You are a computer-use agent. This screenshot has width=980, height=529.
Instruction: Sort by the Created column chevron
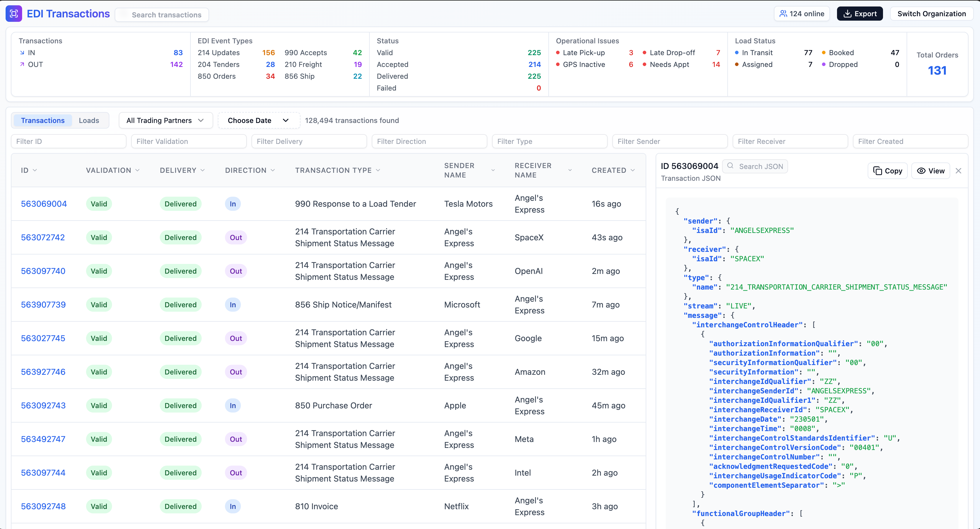pyautogui.click(x=633, y=170)
